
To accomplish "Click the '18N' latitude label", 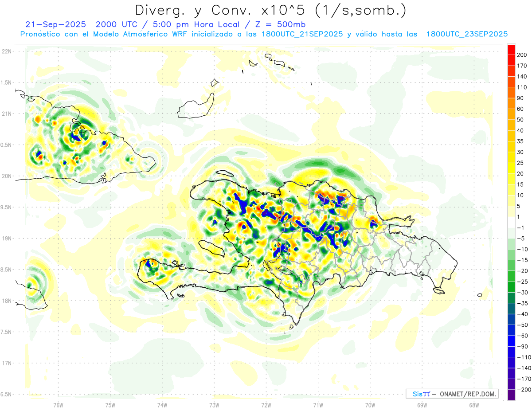I will (7, 301).
